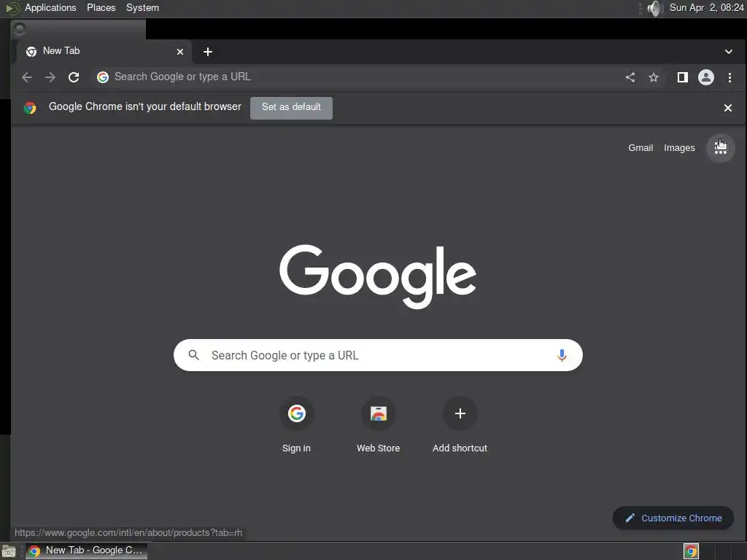Open the System menu

coord(142,7)
